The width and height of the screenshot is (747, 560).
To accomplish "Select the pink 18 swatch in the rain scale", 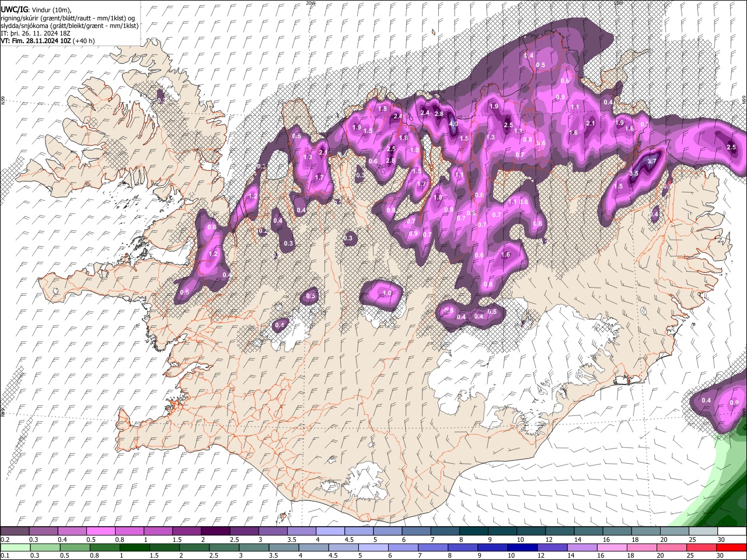I will 642,547.
